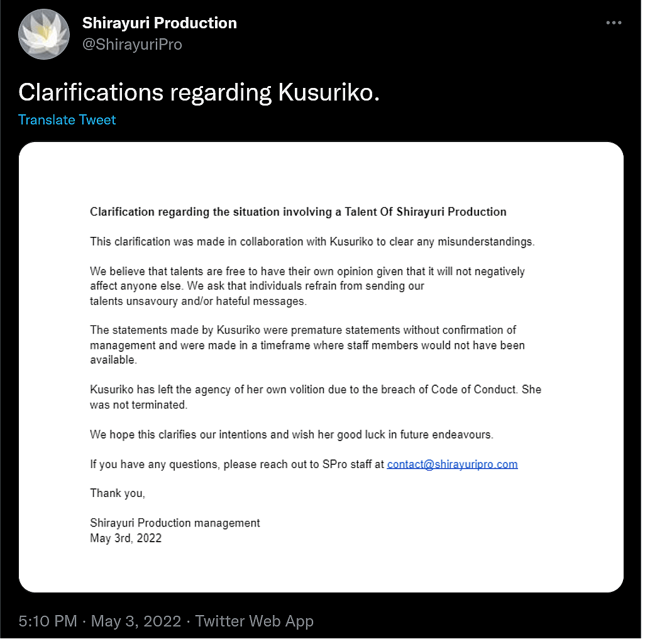Click the "May 3rd, 2022" date in the statement

click(x=126, y=538)
